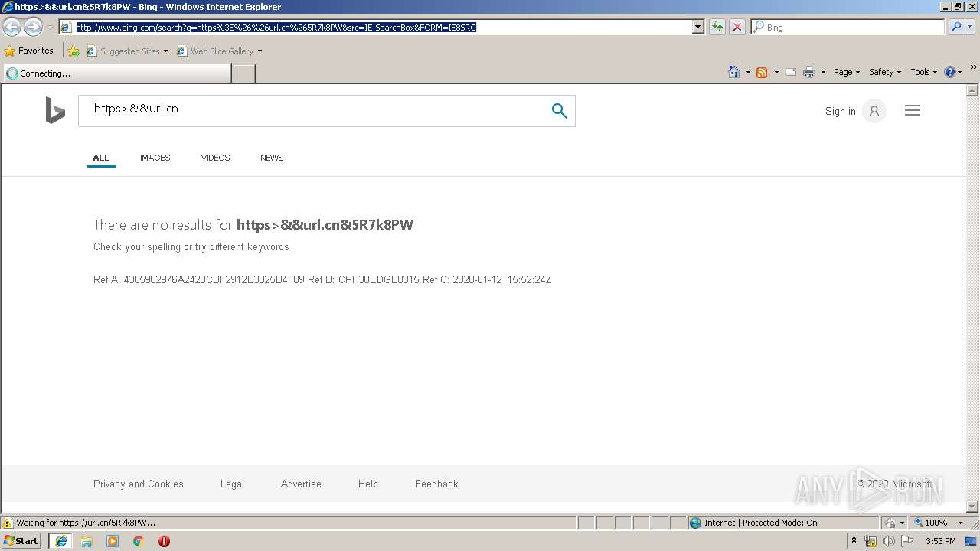Click the network tray icon

(x=871, y=541)
